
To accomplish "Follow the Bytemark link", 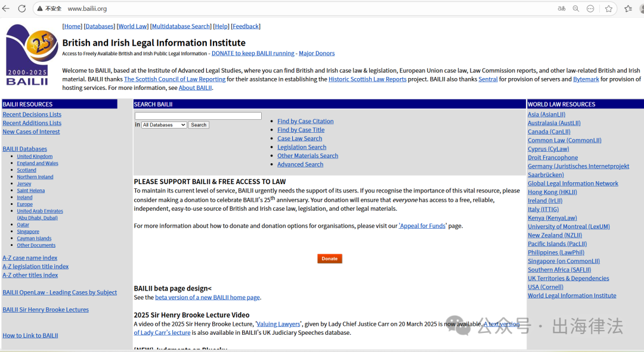I will click(586, 79).
